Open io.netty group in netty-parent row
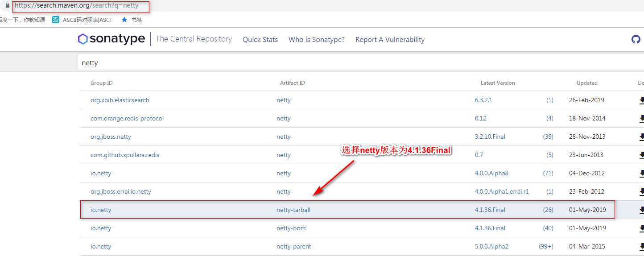 (x=101, y=246)
